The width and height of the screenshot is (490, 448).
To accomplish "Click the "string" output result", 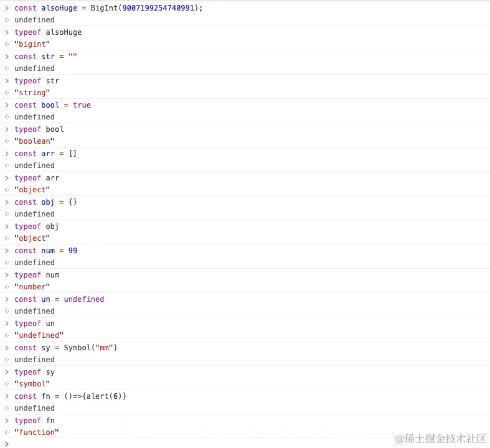I will point(32,93).
